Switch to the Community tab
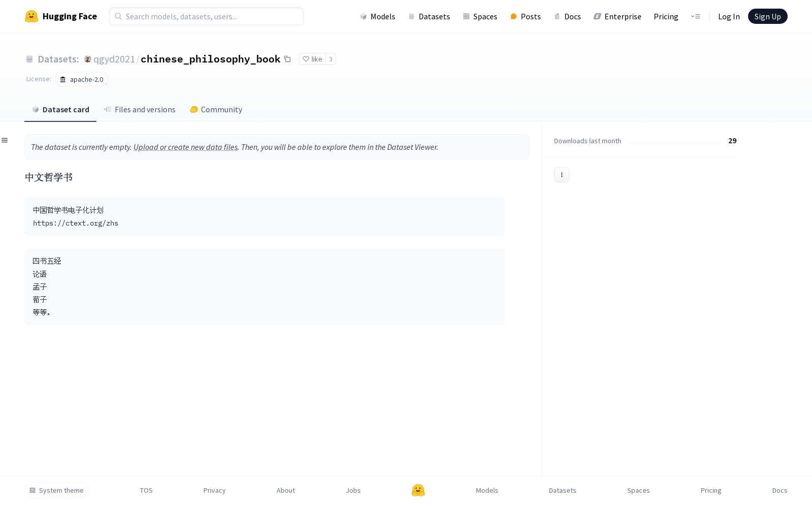The height and width of the screenshot is (508, 812). tap(216, 110)
